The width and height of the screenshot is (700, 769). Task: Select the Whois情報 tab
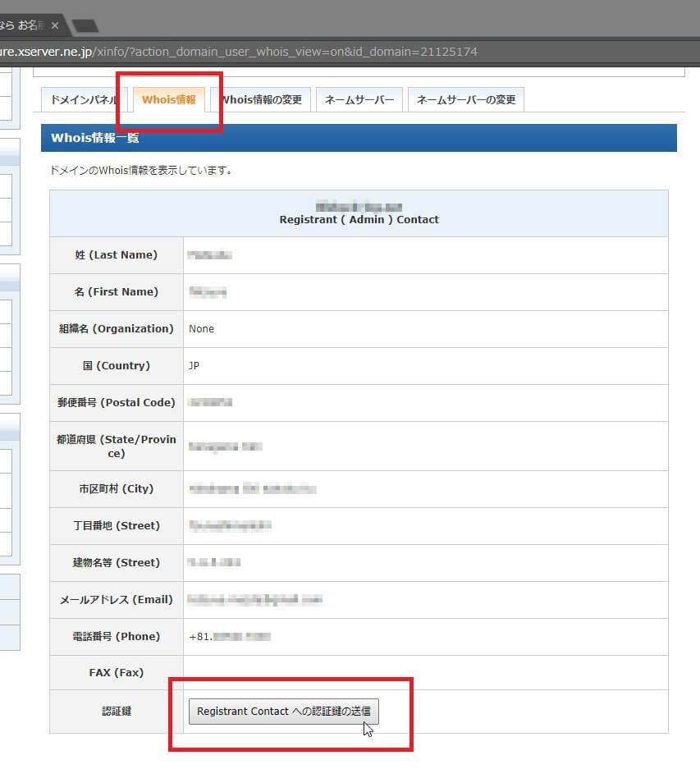click(168, 100)
